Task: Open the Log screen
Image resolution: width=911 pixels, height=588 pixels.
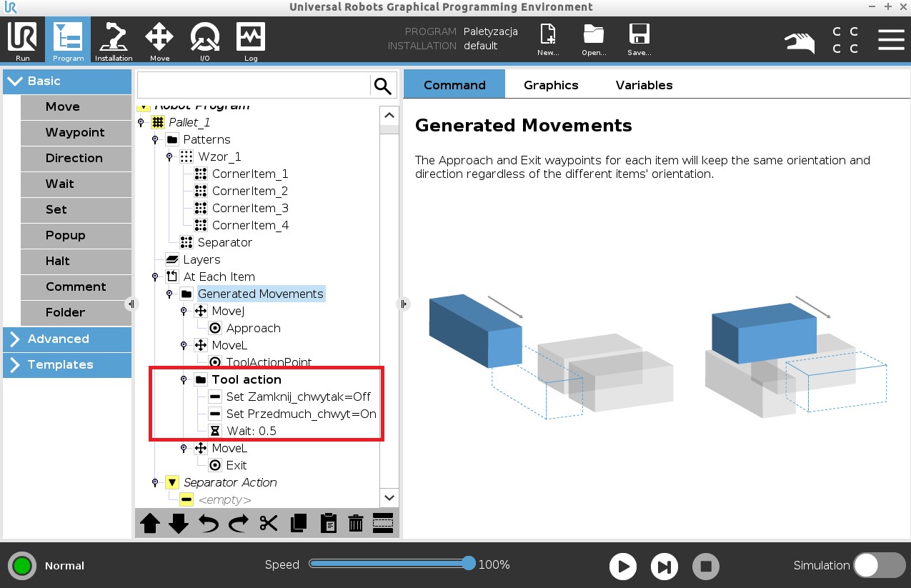Action: coord(251,40)
